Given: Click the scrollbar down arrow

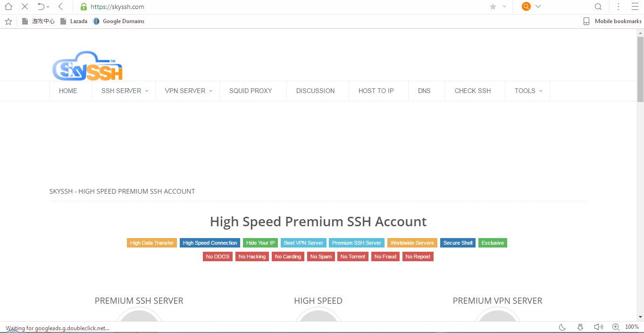Looking at the screenshot, I should (x=640, y=317).
